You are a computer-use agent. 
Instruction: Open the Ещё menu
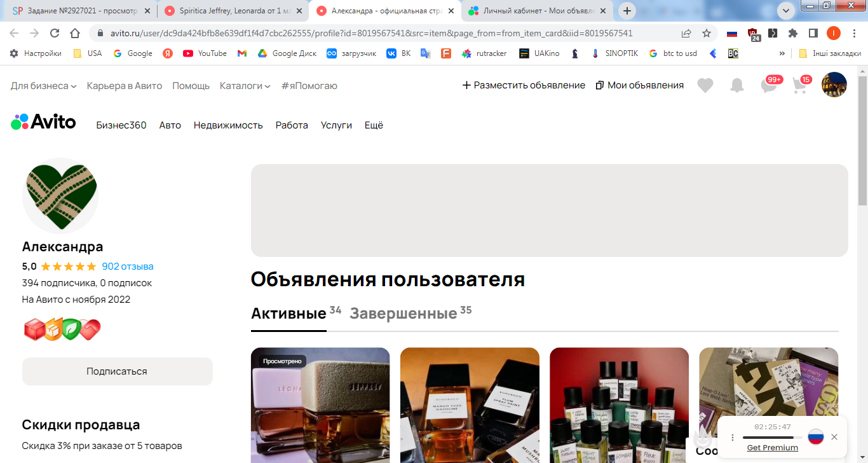[x=374, y=125]
